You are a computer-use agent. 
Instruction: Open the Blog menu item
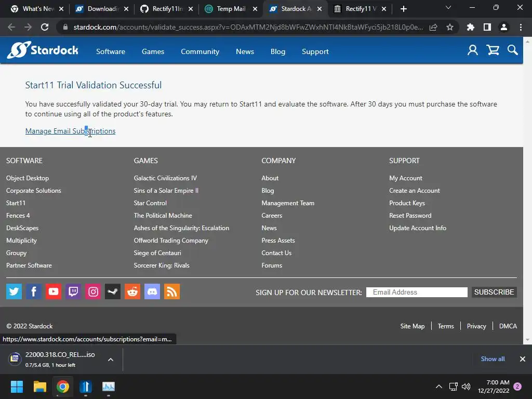pos(278,51)
